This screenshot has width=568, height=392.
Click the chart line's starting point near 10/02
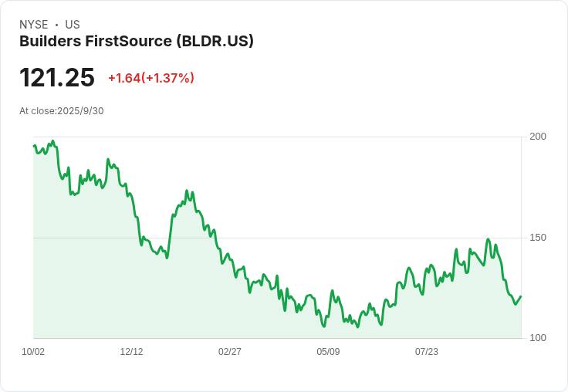pyautogui.click(x=34, y=146)
